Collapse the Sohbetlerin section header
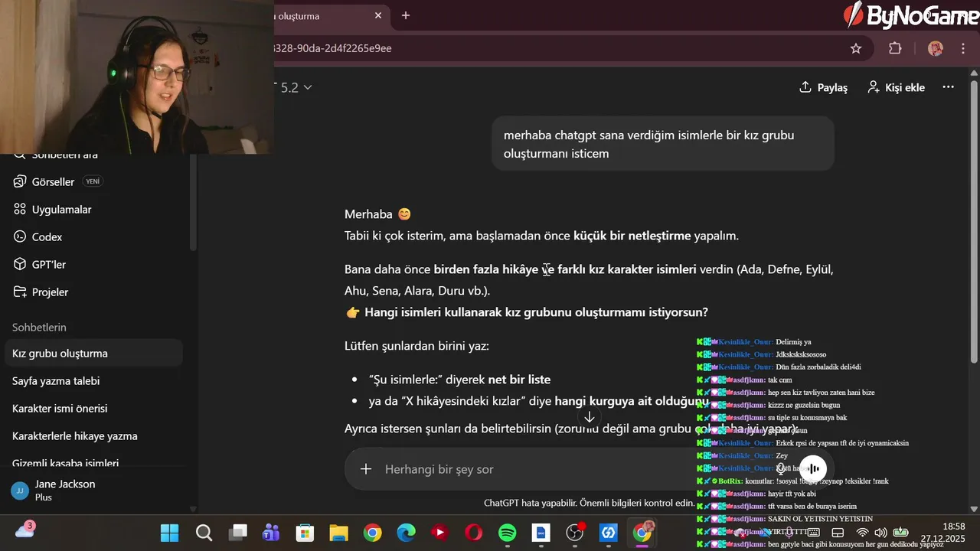The height and width of the screenshot is (551, 980). click(39, 327)
